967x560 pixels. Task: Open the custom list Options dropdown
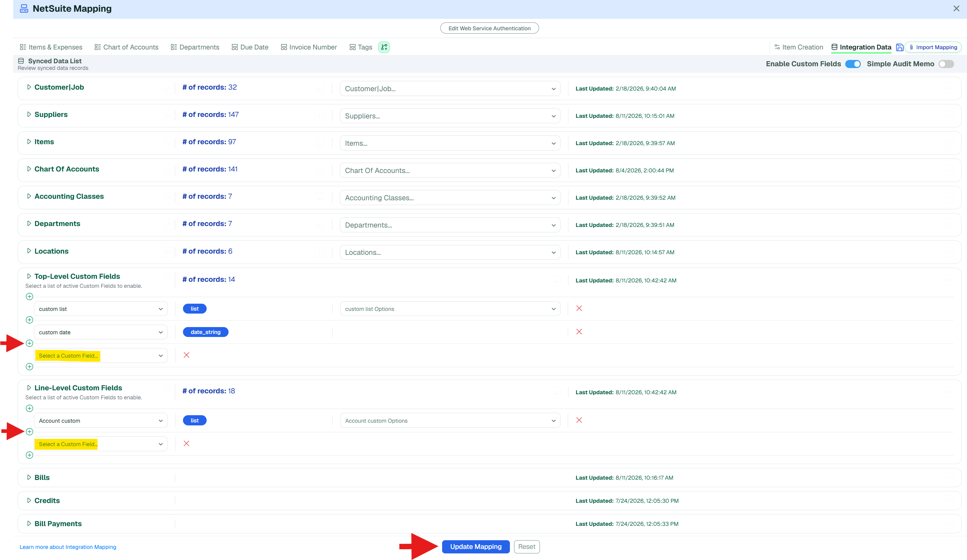(450, 309)
